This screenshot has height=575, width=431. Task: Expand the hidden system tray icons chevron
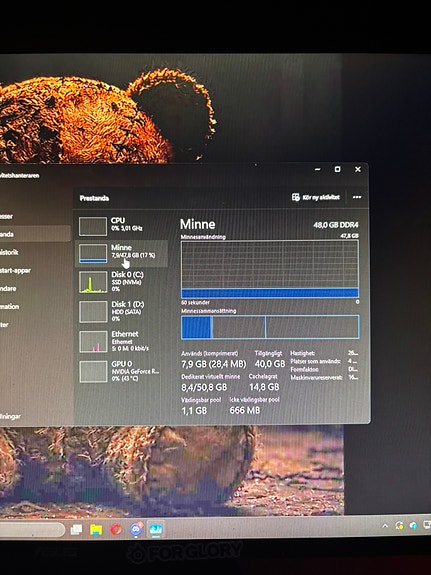(x=385, y=525)
